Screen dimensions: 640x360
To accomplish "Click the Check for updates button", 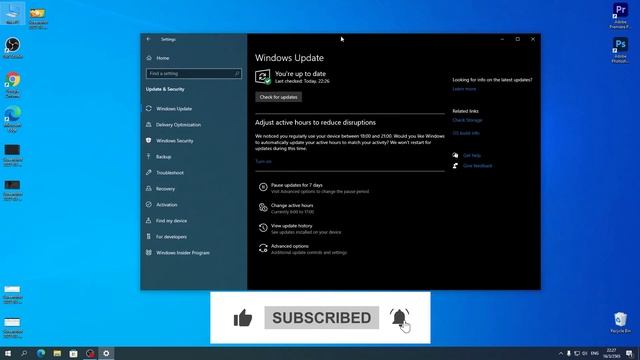I will click(278, 97).
